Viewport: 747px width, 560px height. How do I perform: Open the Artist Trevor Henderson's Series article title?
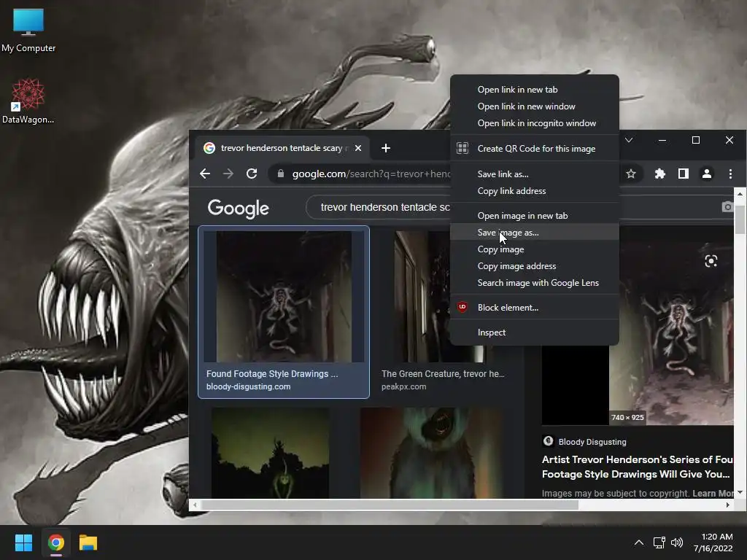point(638,467)
